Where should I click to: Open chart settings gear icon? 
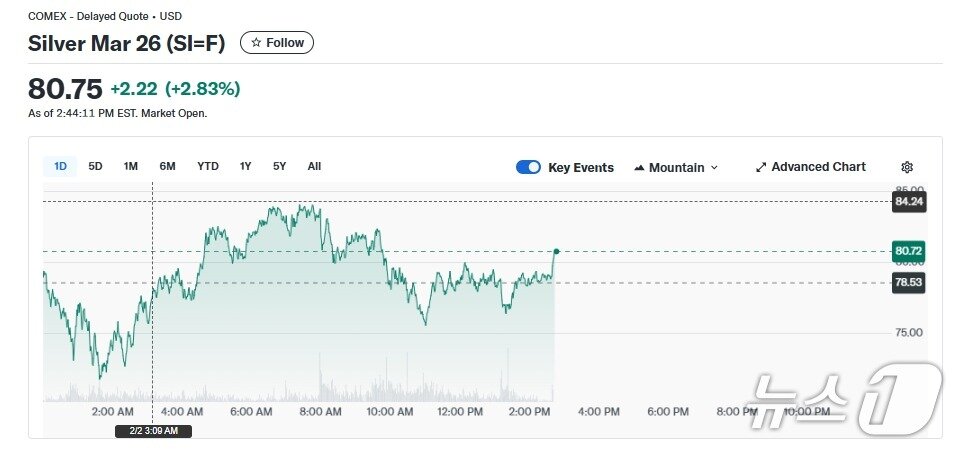tap(907, 167)
